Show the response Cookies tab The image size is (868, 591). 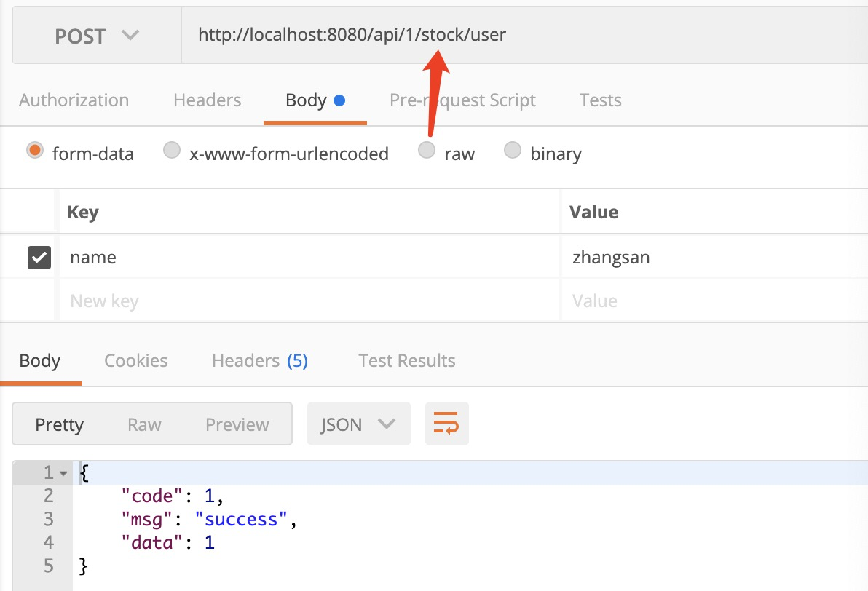click(x=135, y=361)
